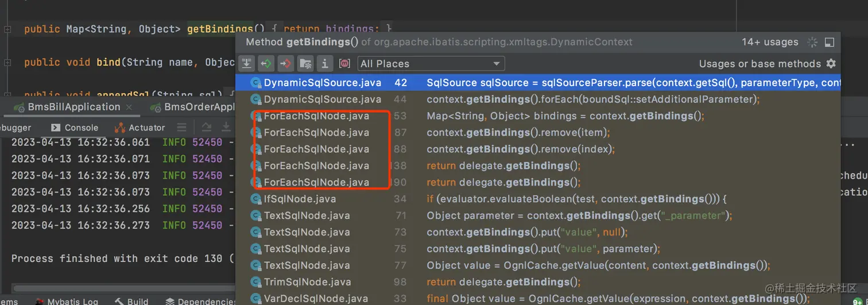Open the Mybatis Log tool window

coord(67,301)
